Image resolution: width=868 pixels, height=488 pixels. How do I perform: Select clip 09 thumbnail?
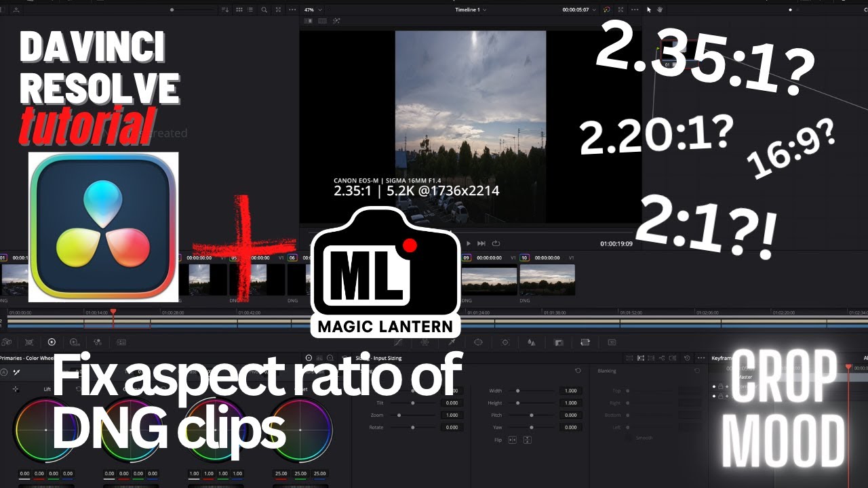[x=489, y=280]
